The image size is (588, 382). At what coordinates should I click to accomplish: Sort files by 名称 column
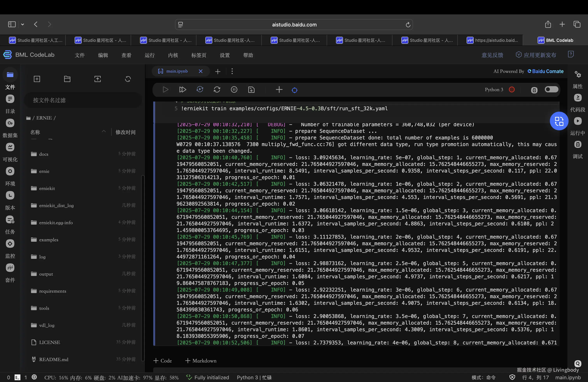pyautogui.click(x=35, y=132)
